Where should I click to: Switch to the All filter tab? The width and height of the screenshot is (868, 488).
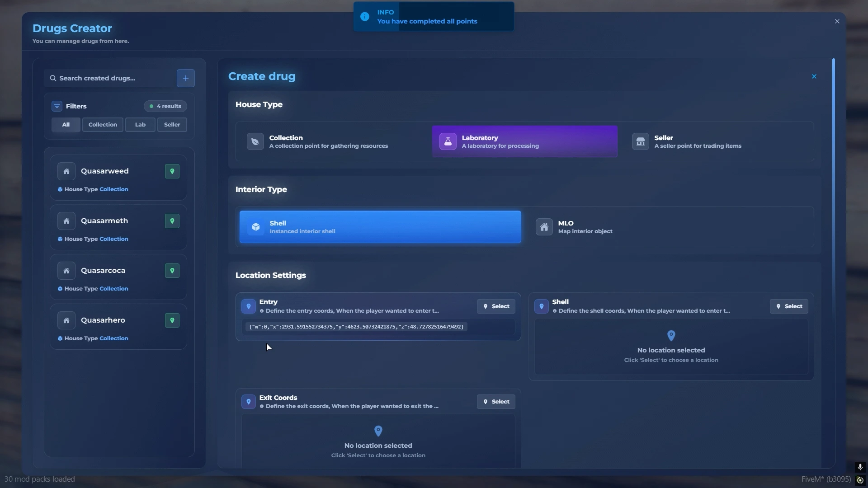(66, 125)
